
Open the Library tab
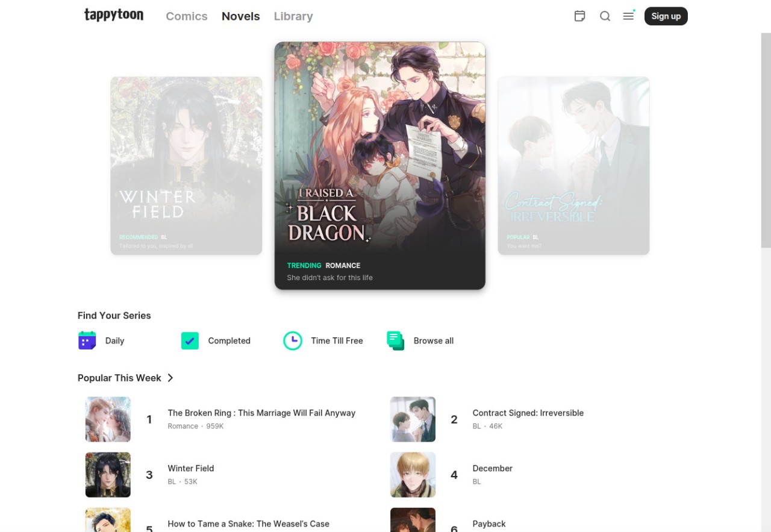(x=293, y=16)
